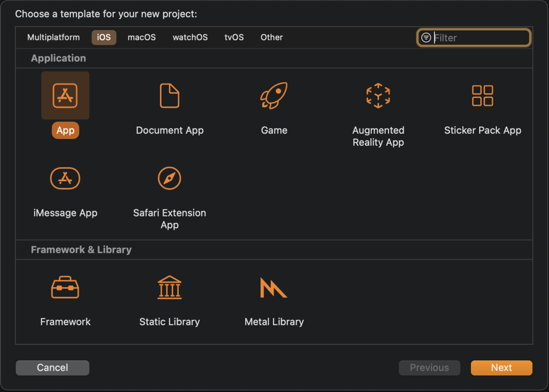The width and height of the screenshot is (549, 392).
Task: Click the Game label text
Action: [274, 130]
